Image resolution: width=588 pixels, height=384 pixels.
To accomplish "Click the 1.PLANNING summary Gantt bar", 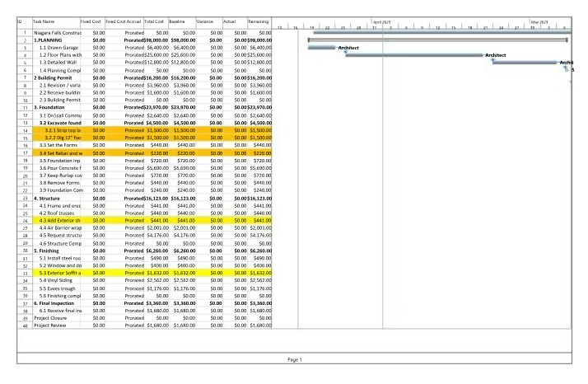I will tap(437, 40).
